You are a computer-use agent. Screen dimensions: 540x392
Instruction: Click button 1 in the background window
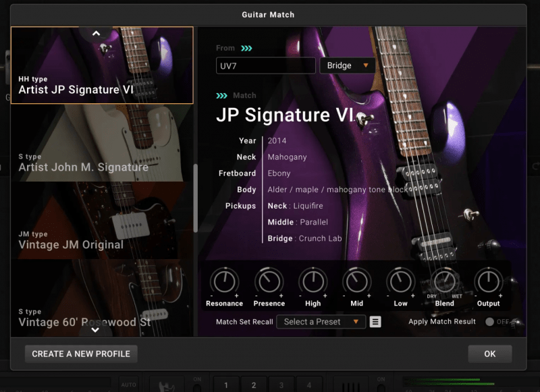pos(226,385)
